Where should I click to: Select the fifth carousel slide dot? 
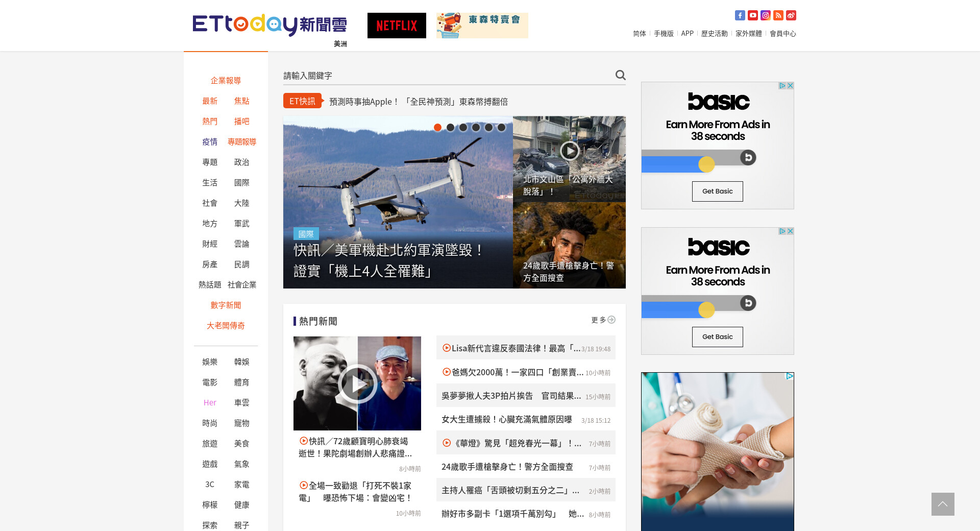coord(488,128)
